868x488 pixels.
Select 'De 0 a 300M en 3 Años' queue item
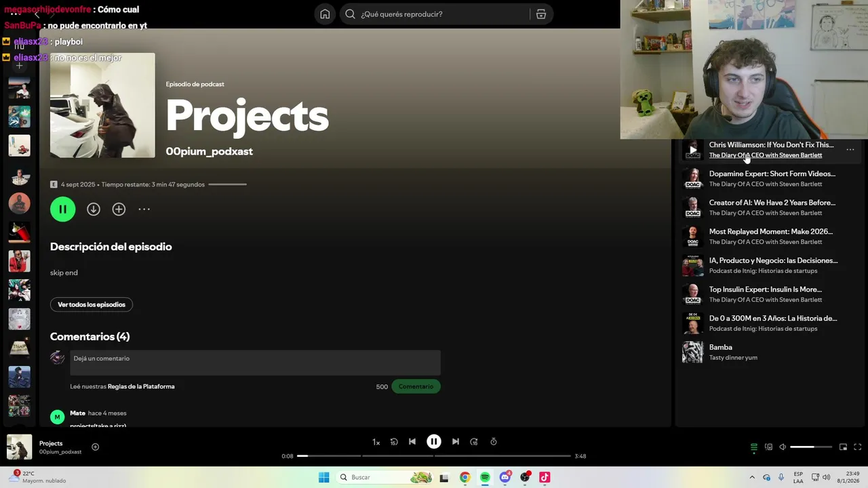(771, 323)
